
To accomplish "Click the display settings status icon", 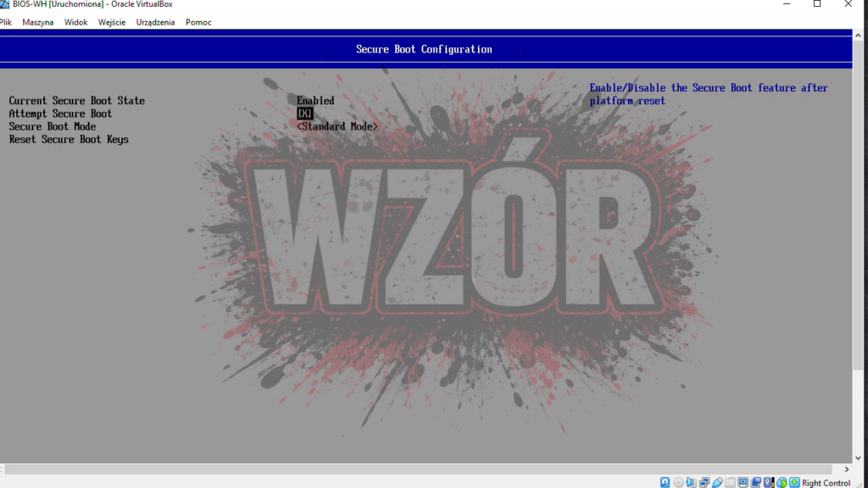I will tap(743, 482).
